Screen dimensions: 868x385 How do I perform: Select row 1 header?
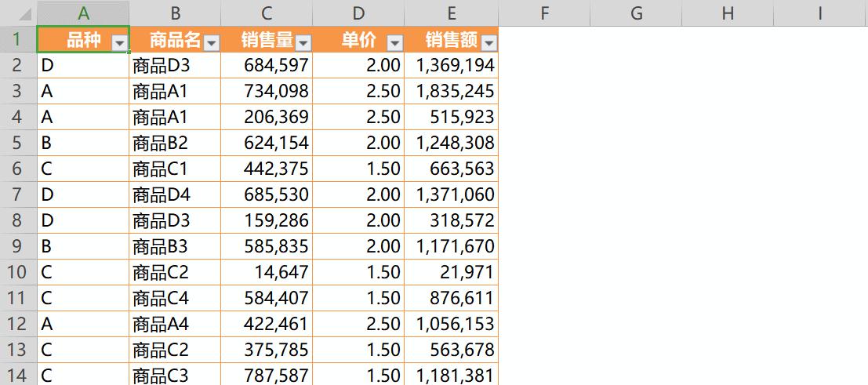[18, 39]
